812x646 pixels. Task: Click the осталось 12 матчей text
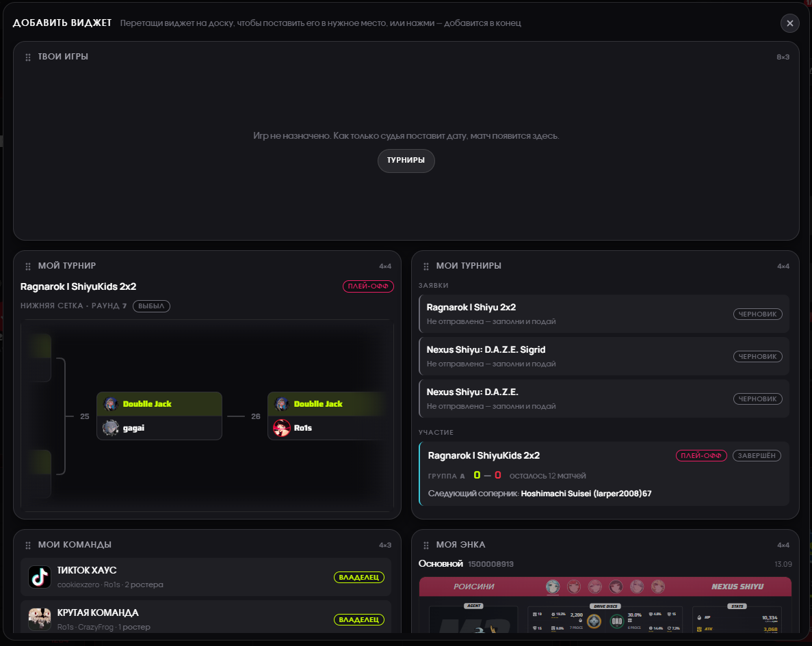(548, 476)
